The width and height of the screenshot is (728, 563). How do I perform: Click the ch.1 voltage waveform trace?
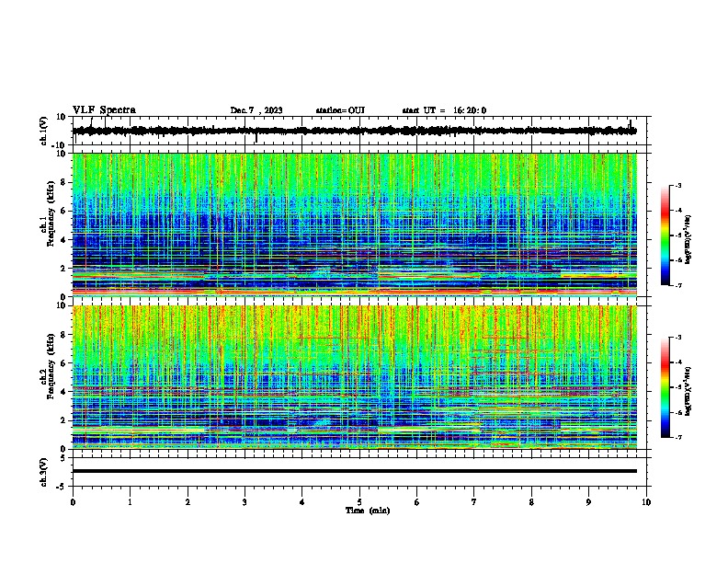click(354, 131)
